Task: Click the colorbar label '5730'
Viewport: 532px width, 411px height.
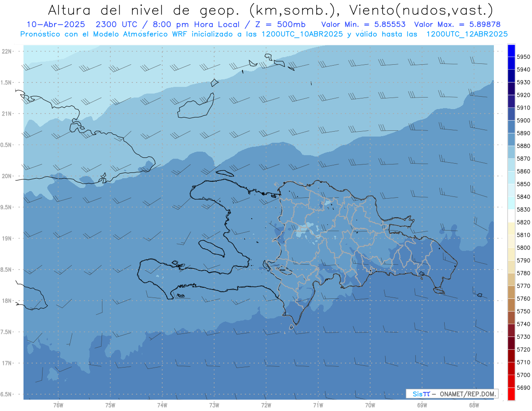Action: [524, 337]
